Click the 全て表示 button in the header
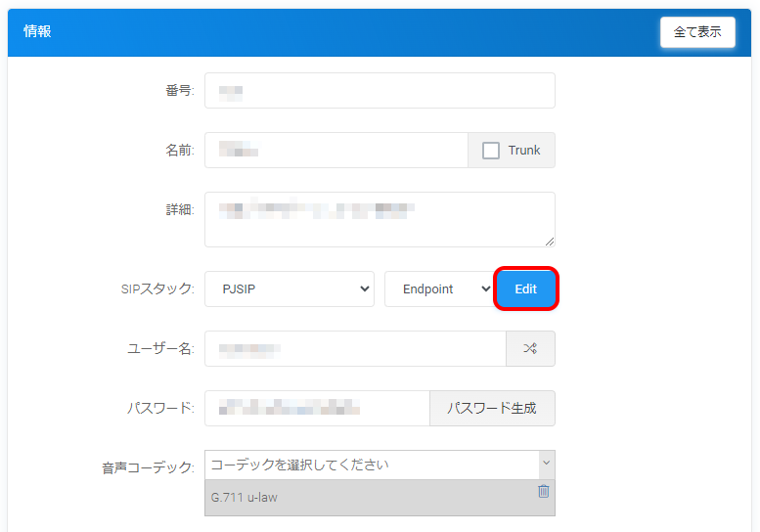This screenshot has height=532, width=760. (x=697, y=32)
